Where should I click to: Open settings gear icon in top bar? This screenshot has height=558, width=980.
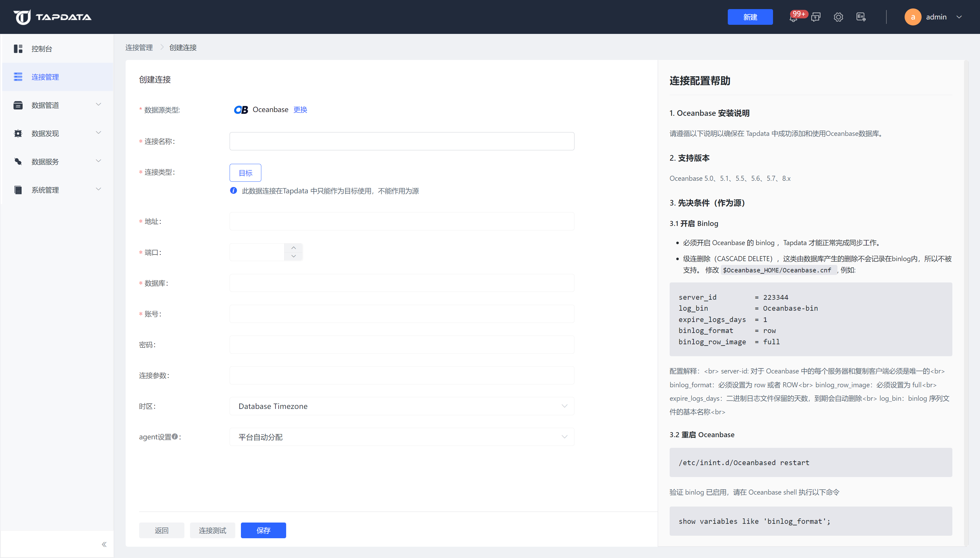pos(838,17)
